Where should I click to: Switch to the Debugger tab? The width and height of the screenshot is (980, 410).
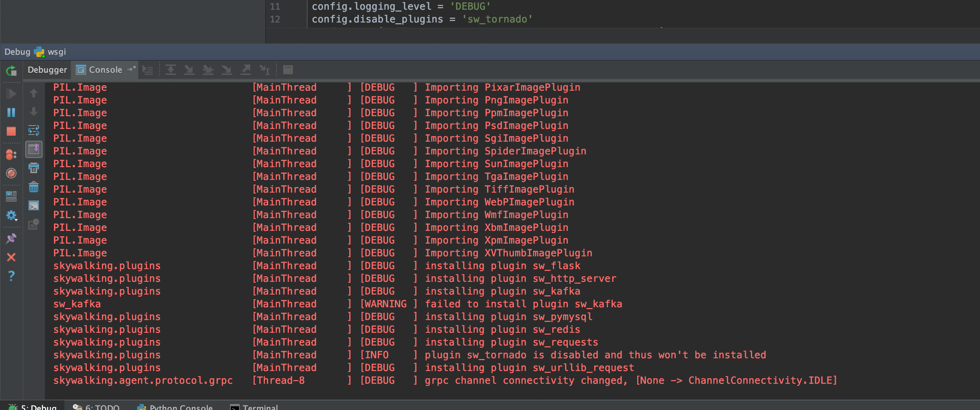click(47, 70)
